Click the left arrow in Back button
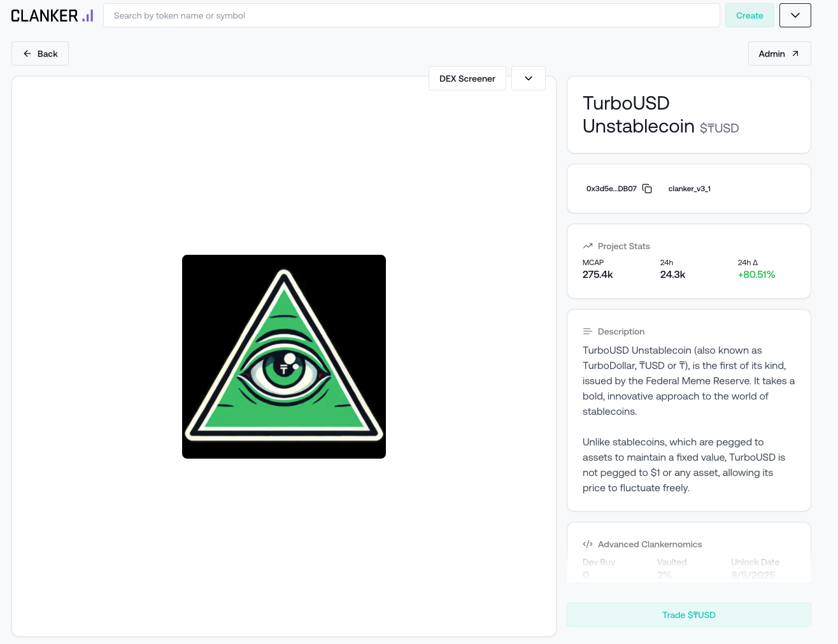The width and height of the screenshot is (838, 644). tap(27, 54)
